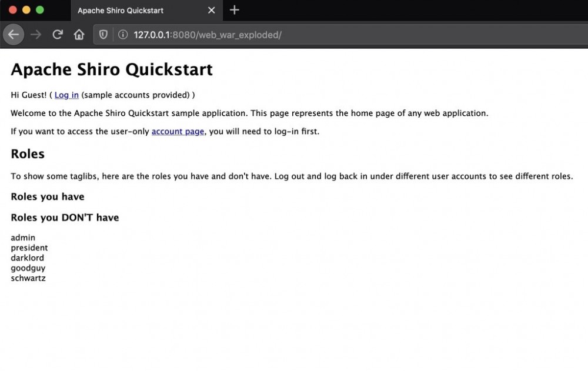Follow the Log in link
The height and width of the screenshot is (371, 588).
(x=66, y=95)
